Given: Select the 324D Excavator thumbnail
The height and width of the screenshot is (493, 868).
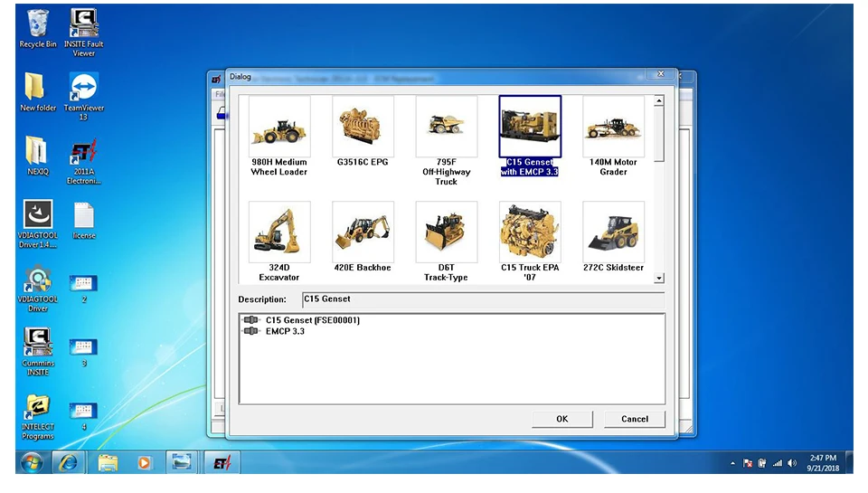Looking at the screenshot, I should click(x=279, y=232).
